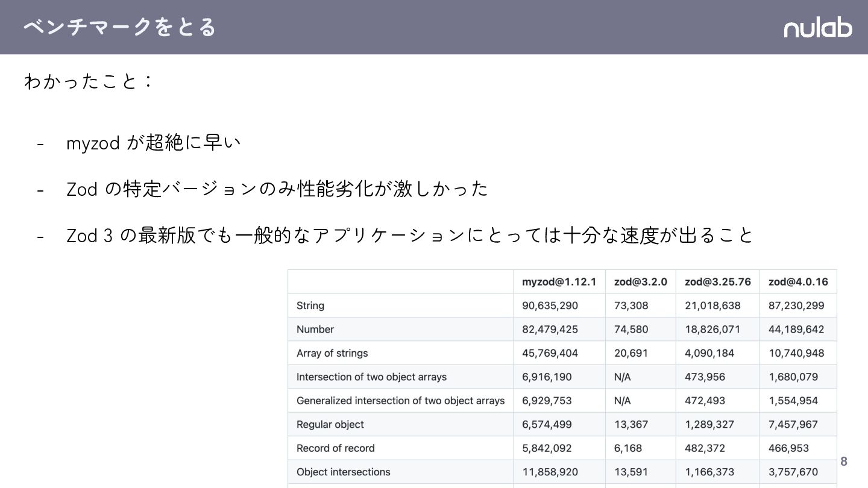Click the value 1,554,954 in the table
The image size is (868, 488).
(x=793, y=401)
